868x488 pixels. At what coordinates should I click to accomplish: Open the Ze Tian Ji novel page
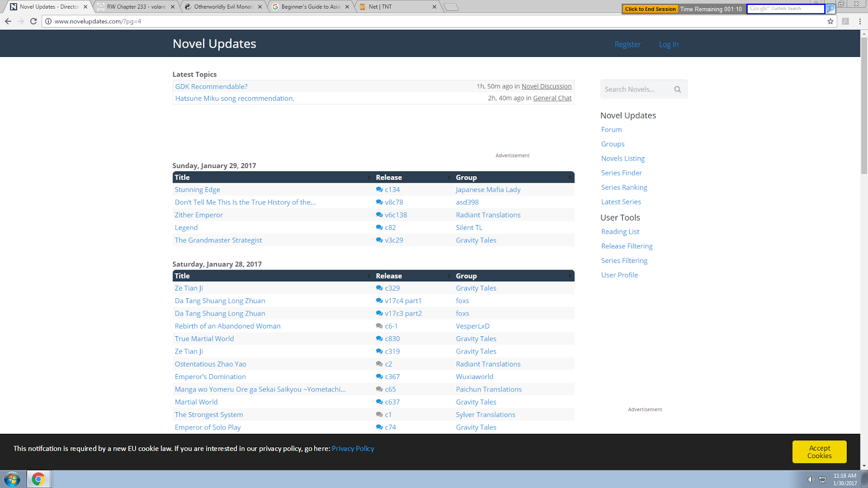[x=189, y=288]
